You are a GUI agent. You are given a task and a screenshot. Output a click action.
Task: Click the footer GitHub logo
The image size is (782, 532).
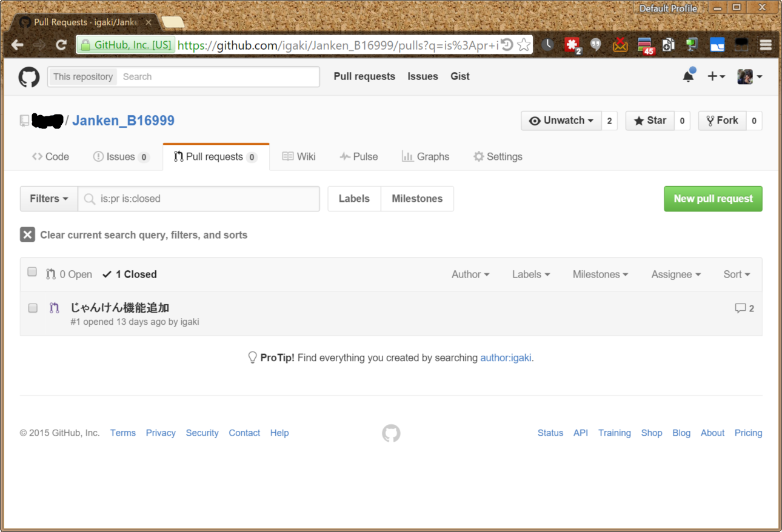391,433
